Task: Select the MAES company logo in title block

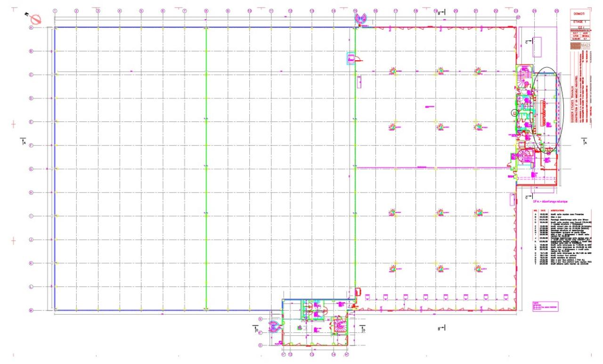Action: click(580, 46)
